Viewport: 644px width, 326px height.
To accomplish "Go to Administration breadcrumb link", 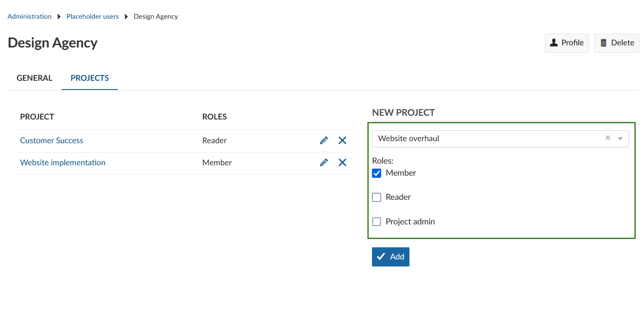I will pos(30,17).
